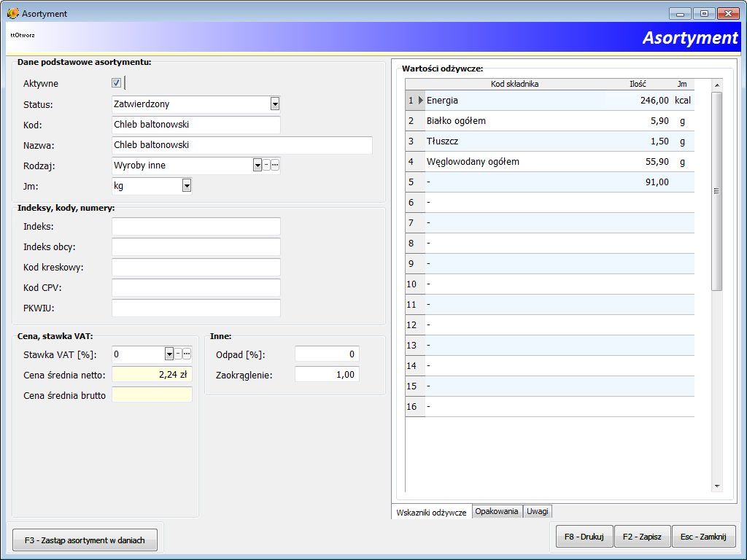Click the ttOtworz label in header
The height and width of the screenshot is (560, 747).
pyautogui.click(x=23, y=35)
